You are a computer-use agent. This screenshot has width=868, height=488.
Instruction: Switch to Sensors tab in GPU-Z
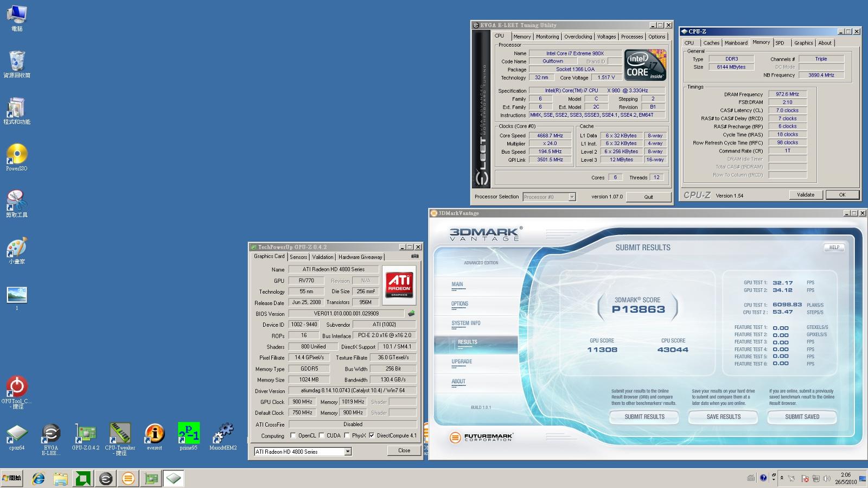coord(298,257)
